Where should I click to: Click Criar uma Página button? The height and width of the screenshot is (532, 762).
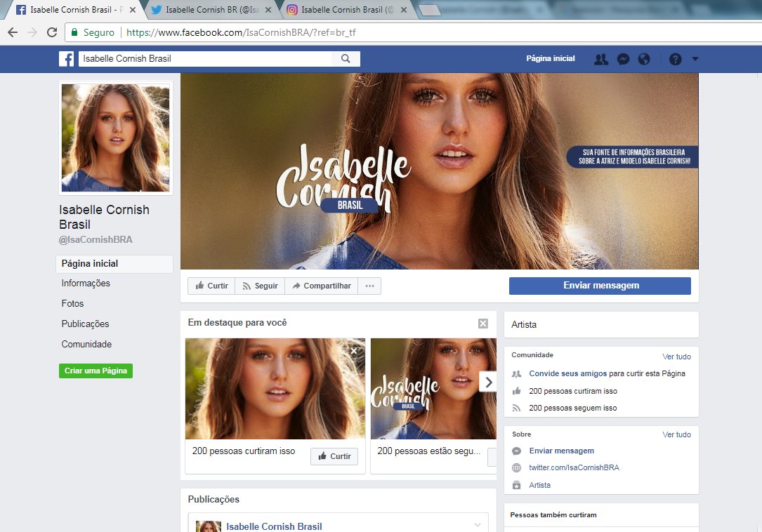coord(96,371)
